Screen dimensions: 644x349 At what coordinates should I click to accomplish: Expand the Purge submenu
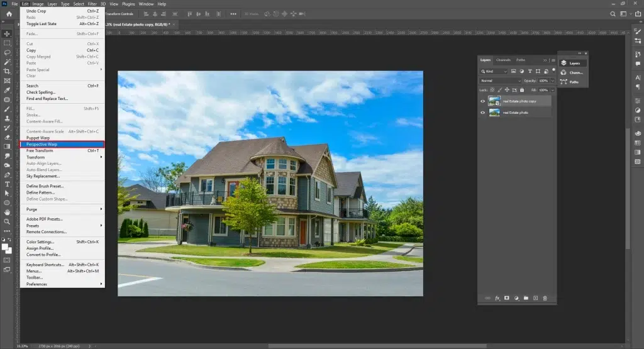click(62, 209)
